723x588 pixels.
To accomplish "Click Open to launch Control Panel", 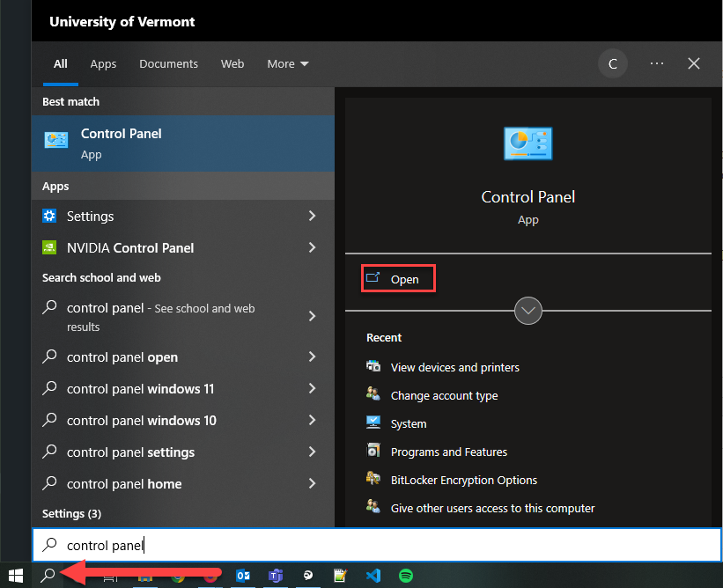I will pos(400,280).
